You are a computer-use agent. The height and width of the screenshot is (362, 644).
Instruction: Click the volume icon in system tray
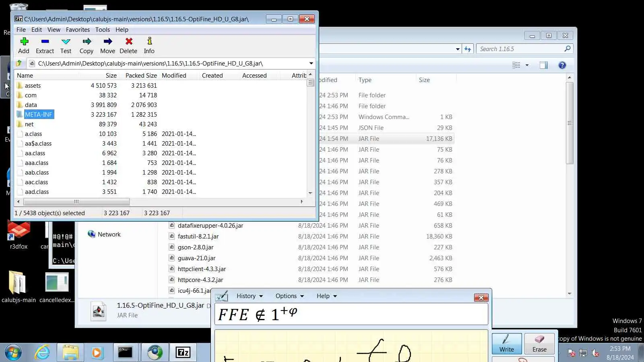(x=595, y=353)
